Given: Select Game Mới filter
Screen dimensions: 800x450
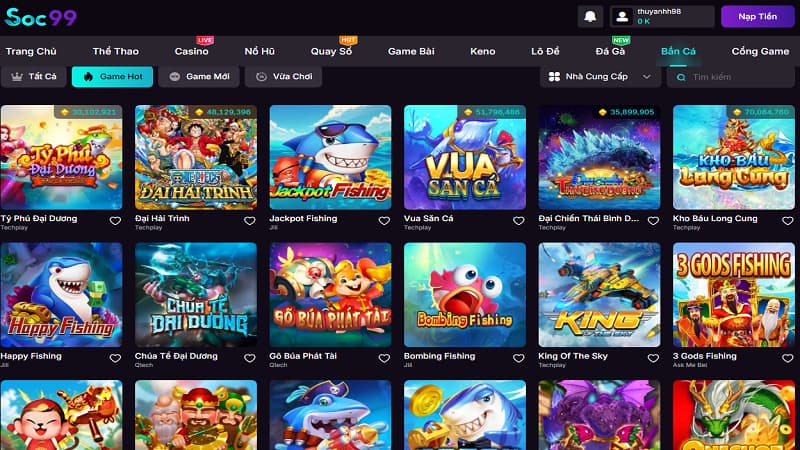Looking at the screenshot, I should point(198,77).
